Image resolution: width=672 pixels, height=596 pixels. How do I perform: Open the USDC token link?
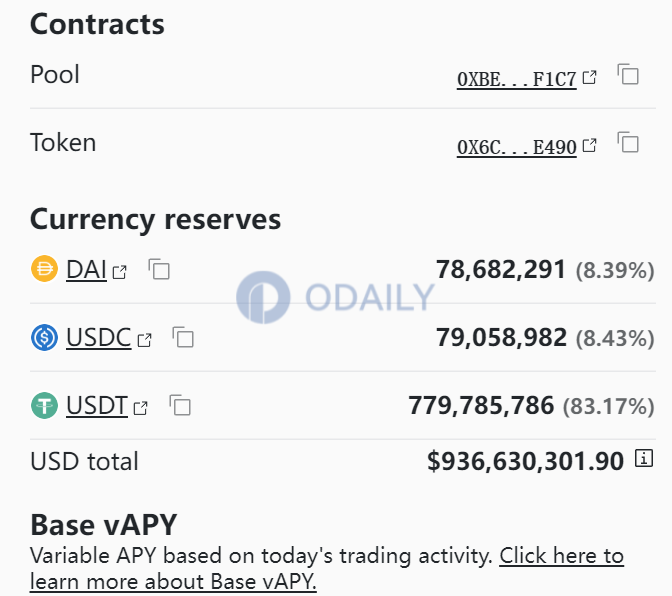pos(98,338)
